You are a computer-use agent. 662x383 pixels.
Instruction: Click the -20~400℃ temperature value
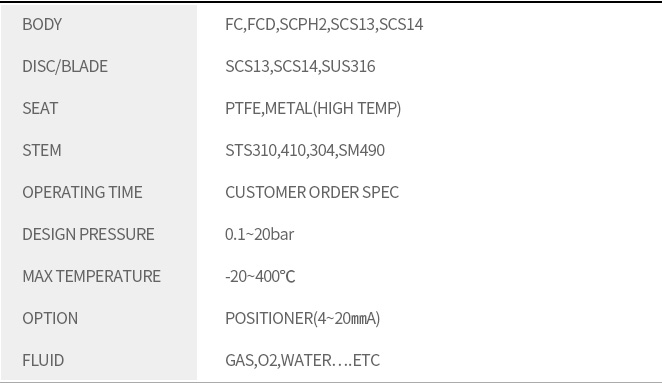click(x=260, y=277)
